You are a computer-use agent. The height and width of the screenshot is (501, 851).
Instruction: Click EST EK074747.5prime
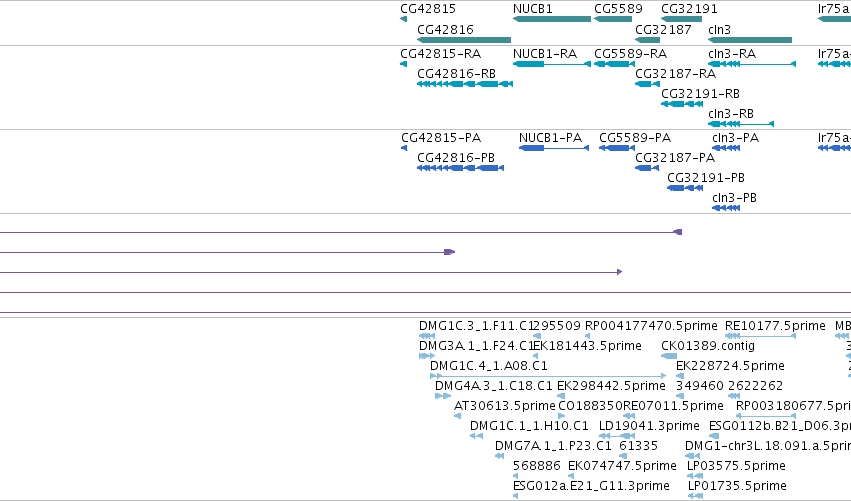point(622,466)
